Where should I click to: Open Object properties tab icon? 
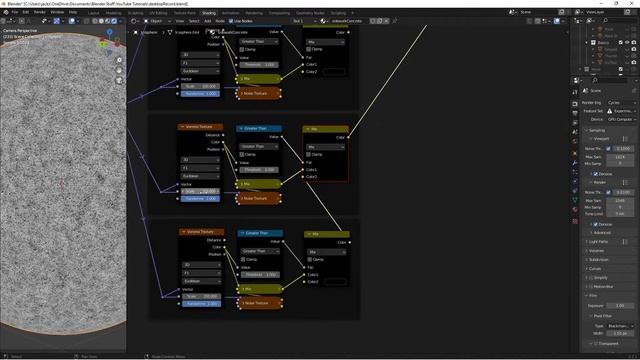click(575, 153)
